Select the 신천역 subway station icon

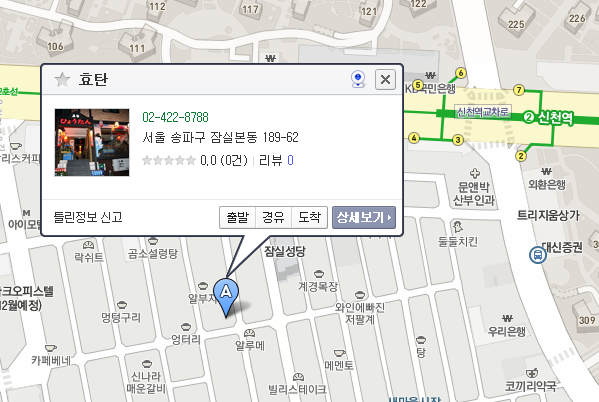tap(528, 117)
